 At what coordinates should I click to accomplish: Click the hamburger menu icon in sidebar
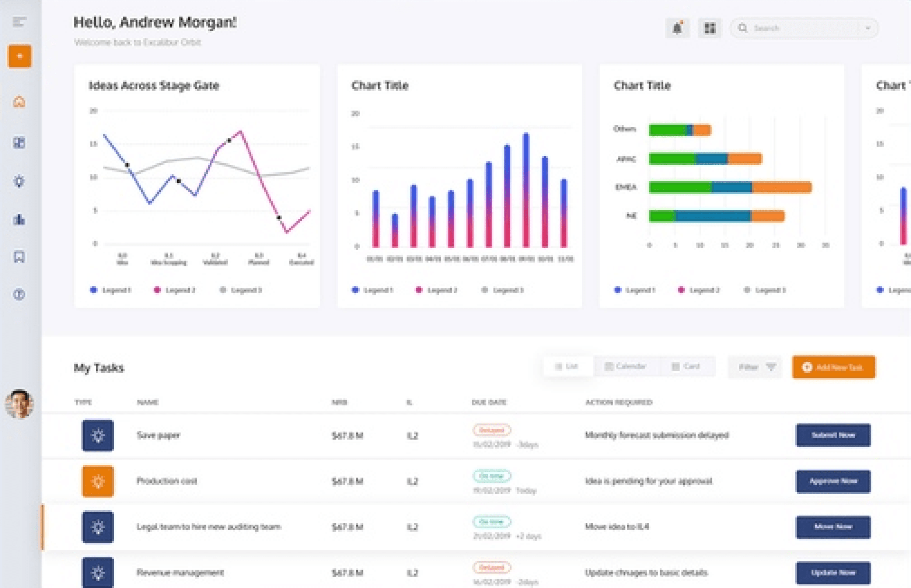tap(19, 22)
